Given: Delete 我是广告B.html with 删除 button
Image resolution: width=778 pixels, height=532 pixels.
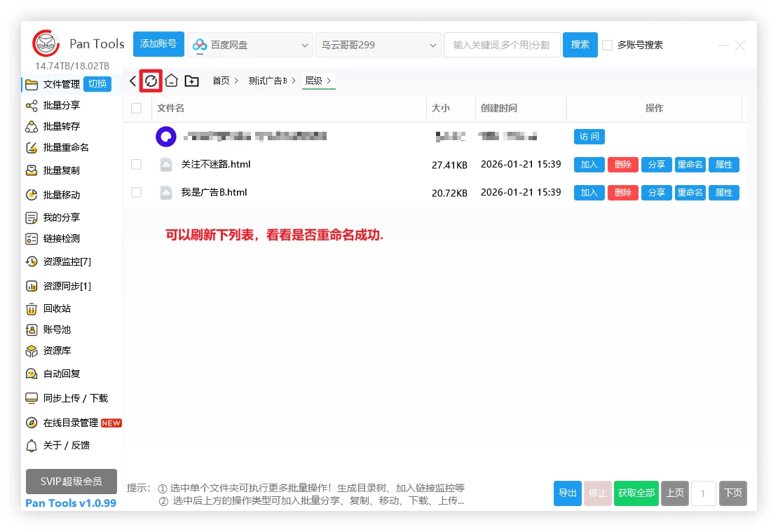Looking at the screenshot, I should tap(622, 193).
